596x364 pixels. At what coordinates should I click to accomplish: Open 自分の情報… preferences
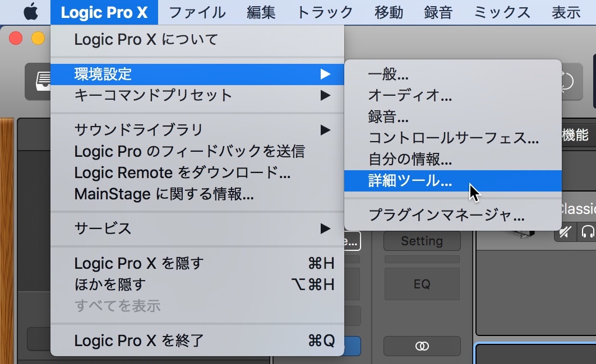[453, 159]
